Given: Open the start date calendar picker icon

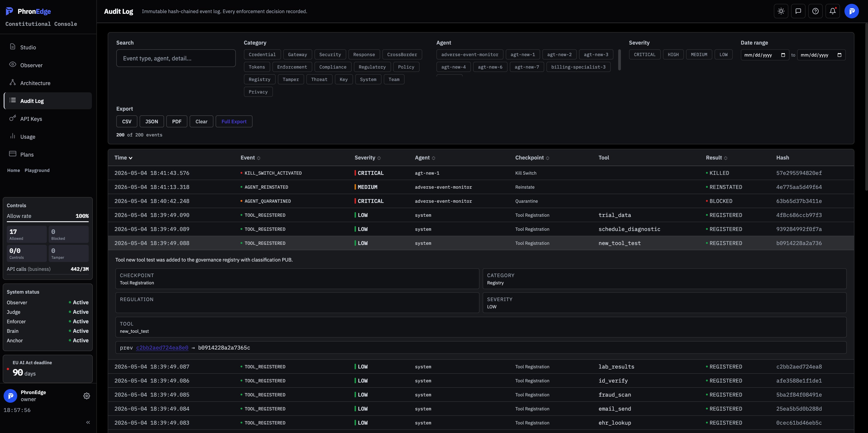Looking at the screenshot, I should 783,55.
